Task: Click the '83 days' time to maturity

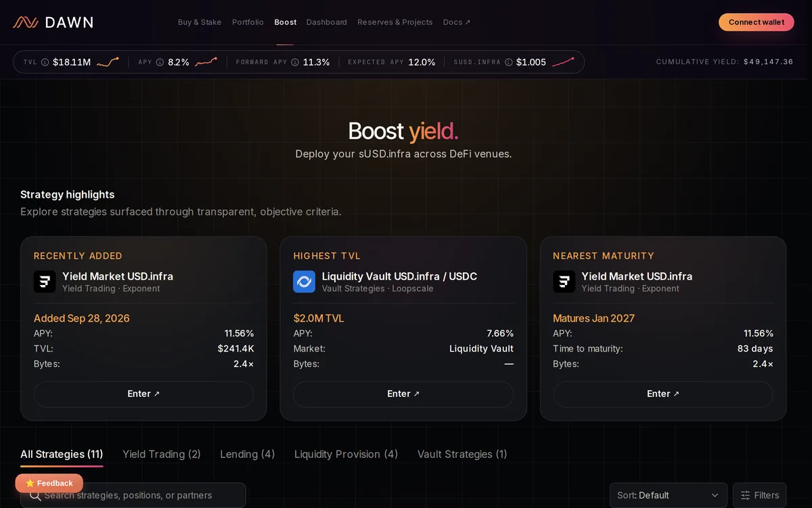Action: 755,349
